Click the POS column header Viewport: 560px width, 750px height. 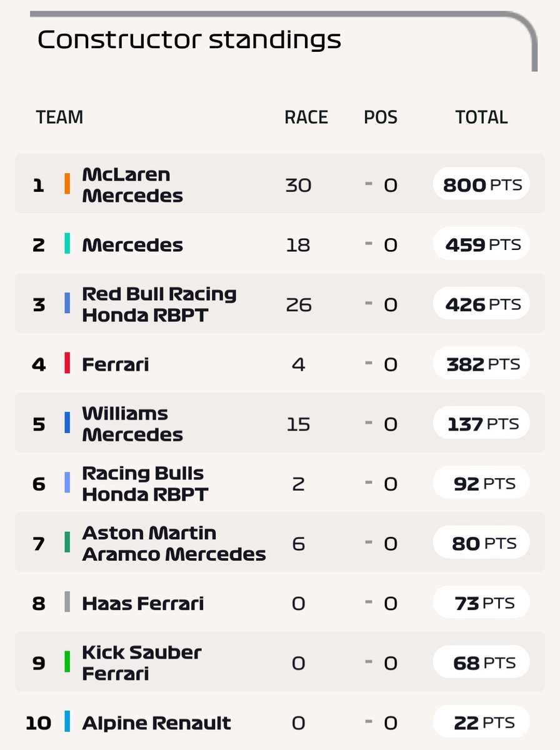381,117
